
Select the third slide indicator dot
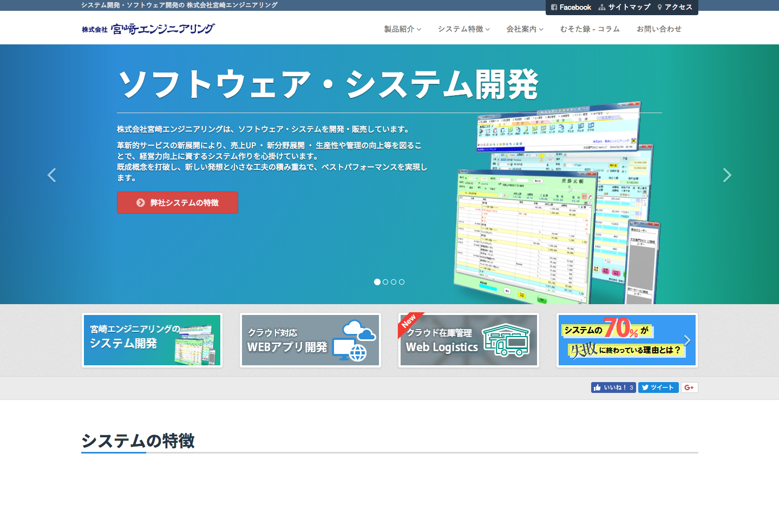[394, 282]
